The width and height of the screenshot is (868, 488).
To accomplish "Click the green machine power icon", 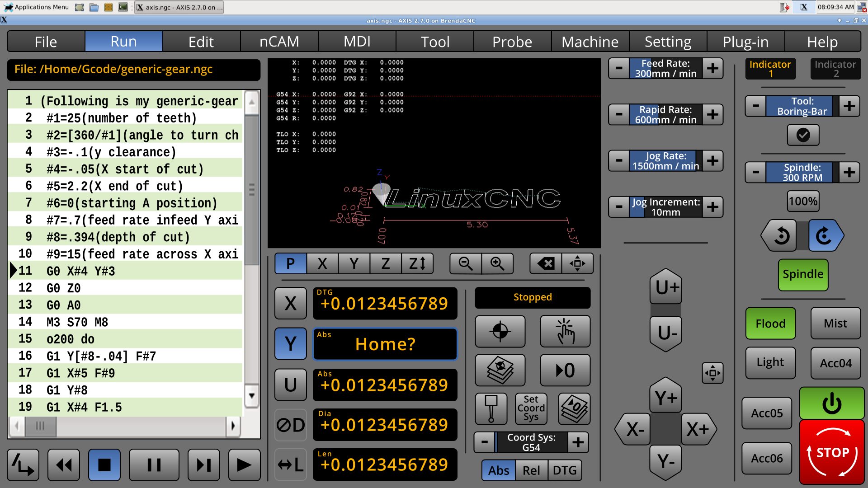I will (x=831, y=403).
